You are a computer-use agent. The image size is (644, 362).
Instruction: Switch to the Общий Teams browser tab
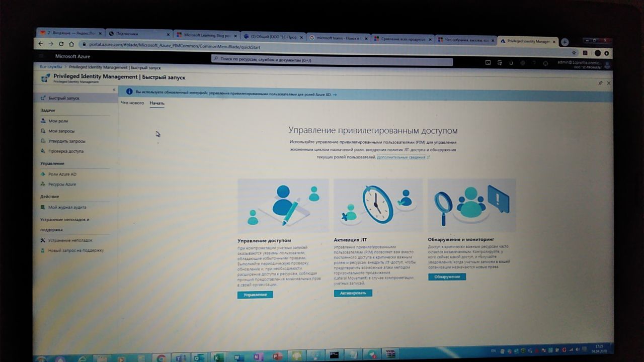(273, 37)
